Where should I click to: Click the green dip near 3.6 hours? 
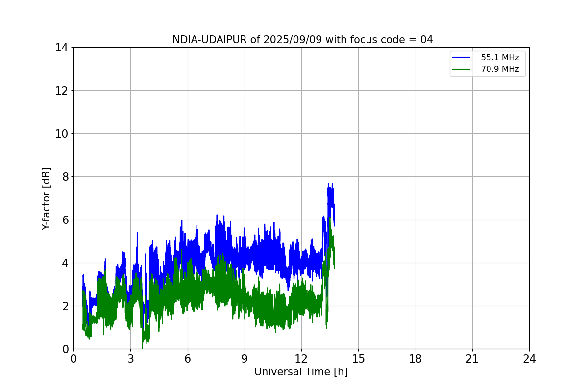[x=143, y=347]
